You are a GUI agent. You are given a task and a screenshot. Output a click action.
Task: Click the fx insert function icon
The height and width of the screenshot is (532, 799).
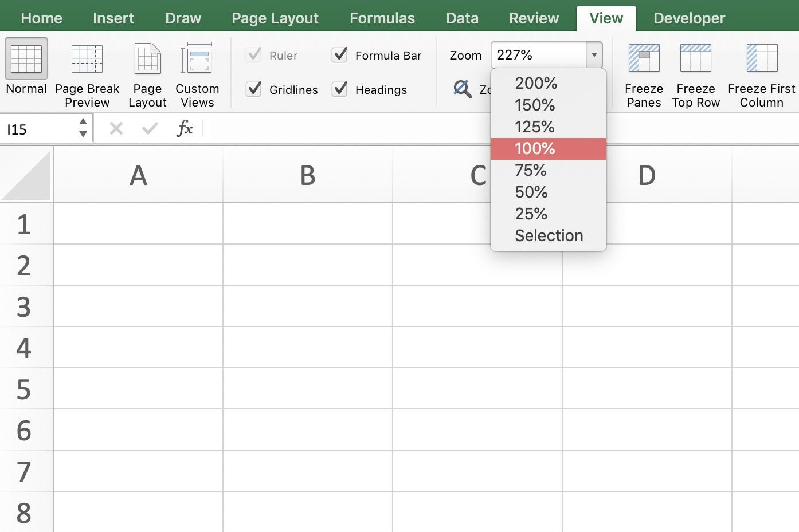(185, 128)
